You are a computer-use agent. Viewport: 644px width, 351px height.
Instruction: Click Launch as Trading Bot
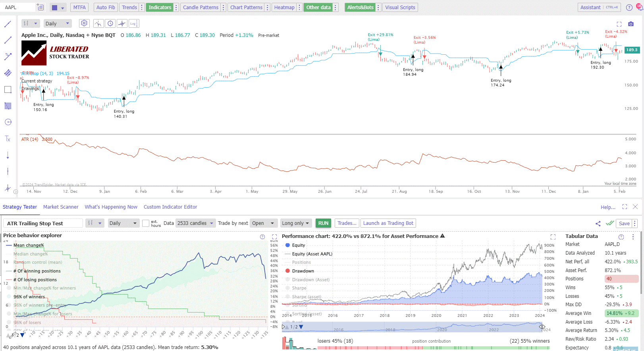(388, 223)
